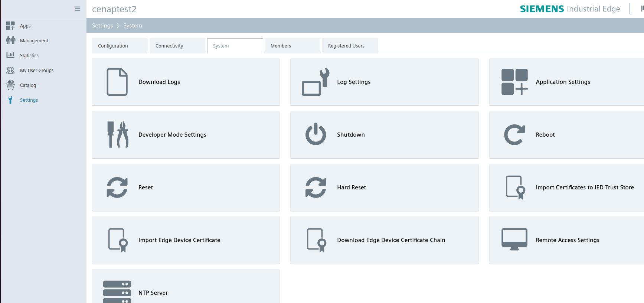Click the Reboot circular arrow icon
Image resolution: width=644 pixels, height=303 pixels.
(514, 134)
